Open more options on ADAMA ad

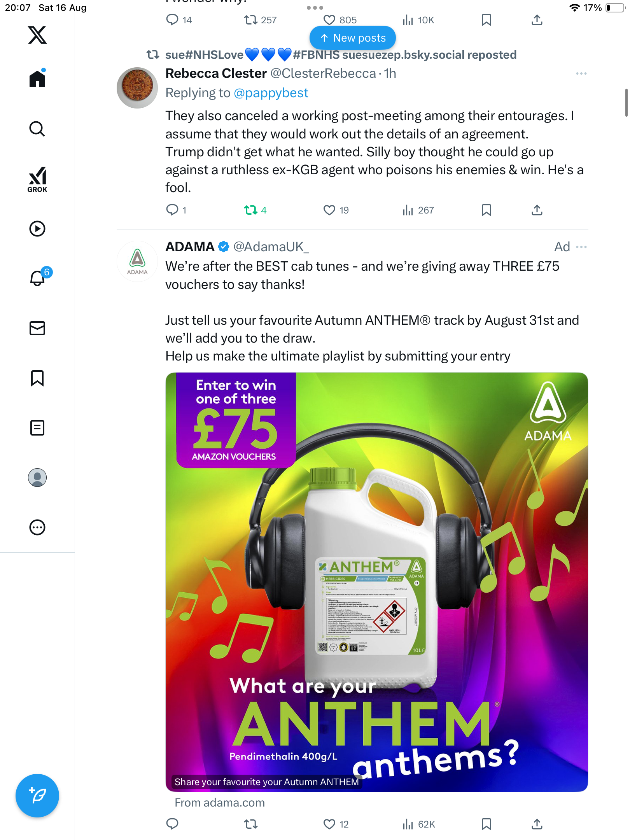[581, 247]
